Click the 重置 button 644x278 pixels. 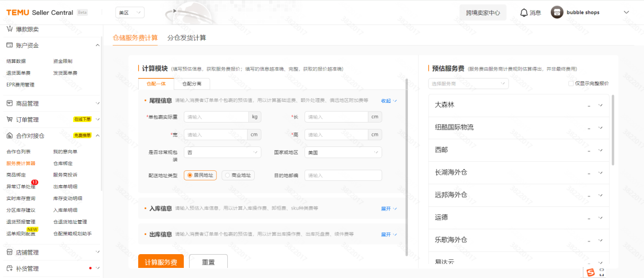coord(208,262)
